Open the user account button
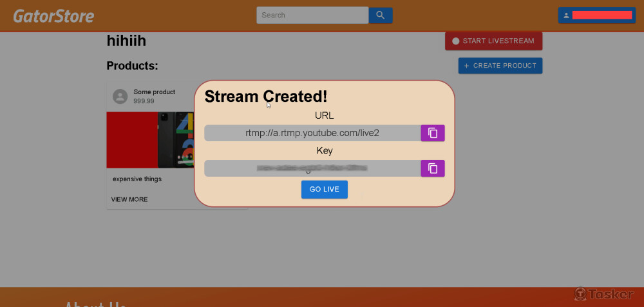Image resolution: width=644 pixels, height=307 pixels. (x=597, y=15)
